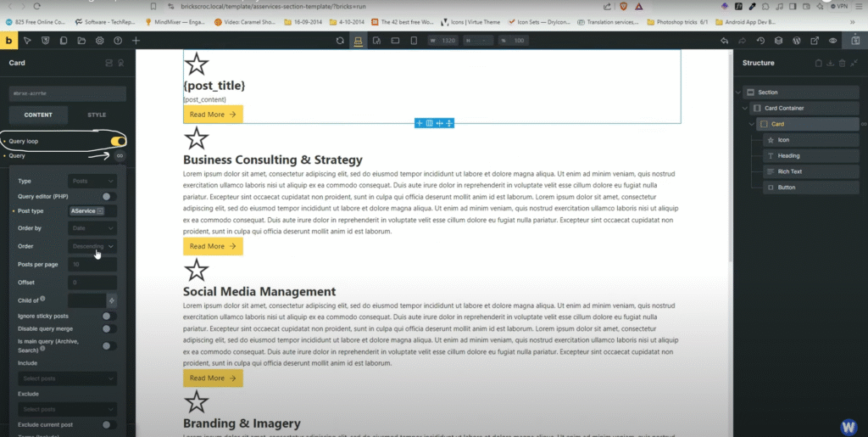Click Read More under Business Consulting & Strategy
This screenshot has width=868, height=437.
[x=213, y=246]
